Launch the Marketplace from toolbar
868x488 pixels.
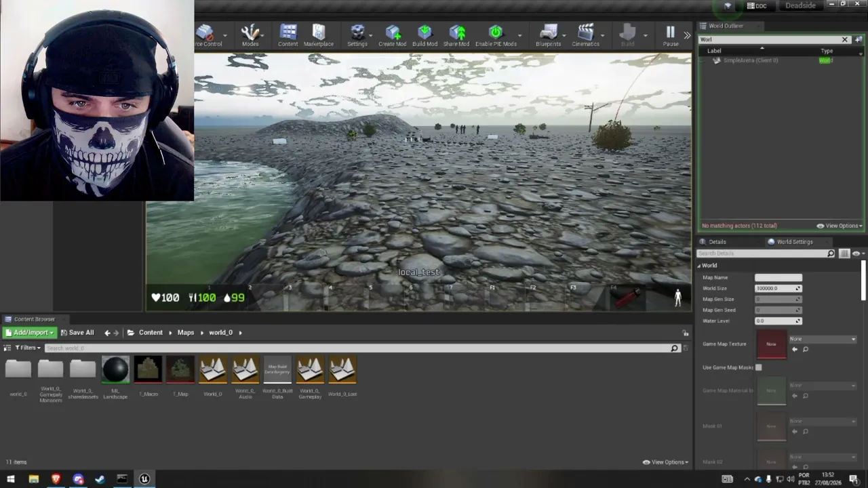tap(319, 35)
